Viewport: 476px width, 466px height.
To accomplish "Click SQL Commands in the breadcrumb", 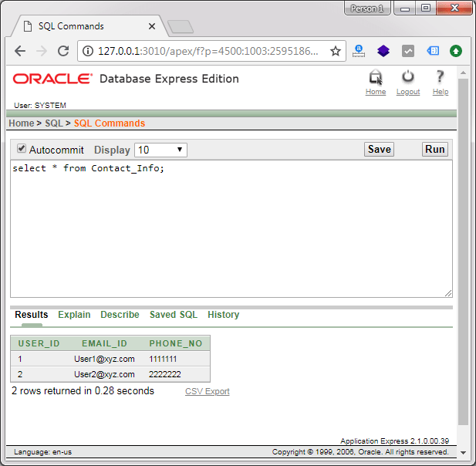I will pyautogui.click(x=110, y=123).
